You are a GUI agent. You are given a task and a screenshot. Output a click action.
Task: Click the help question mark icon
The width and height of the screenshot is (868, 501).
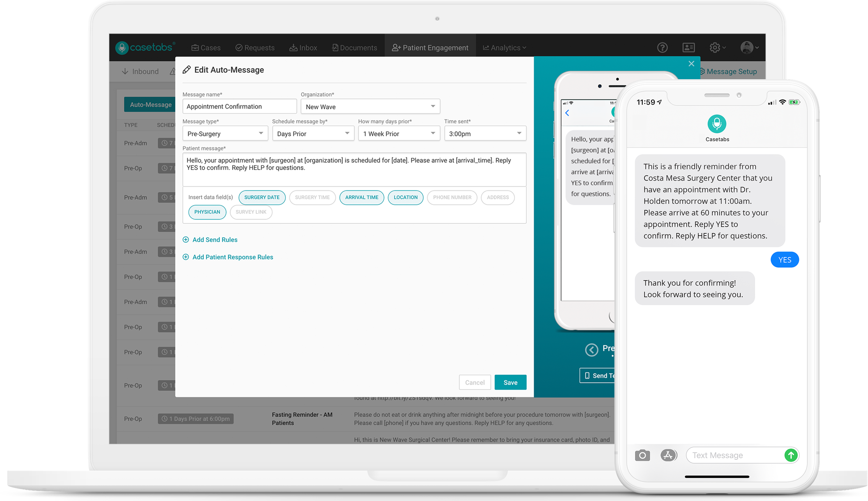pos(662,48)
